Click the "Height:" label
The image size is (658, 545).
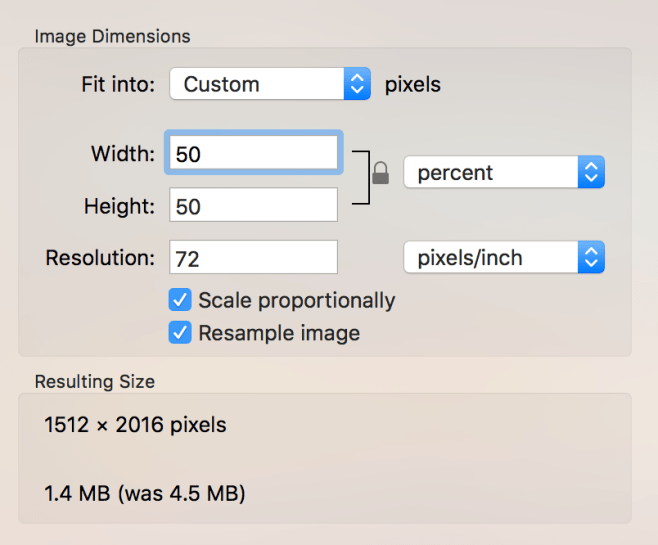[120, 206]
